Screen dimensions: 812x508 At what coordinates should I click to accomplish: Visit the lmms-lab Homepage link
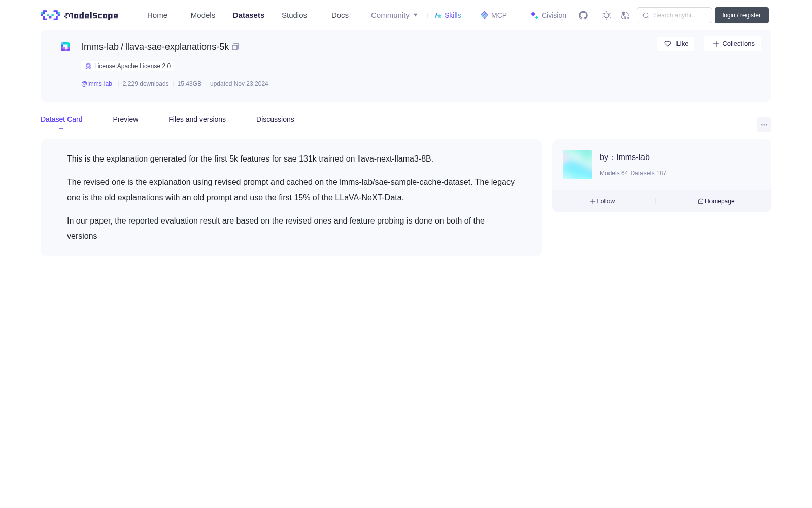pos(716,201)
